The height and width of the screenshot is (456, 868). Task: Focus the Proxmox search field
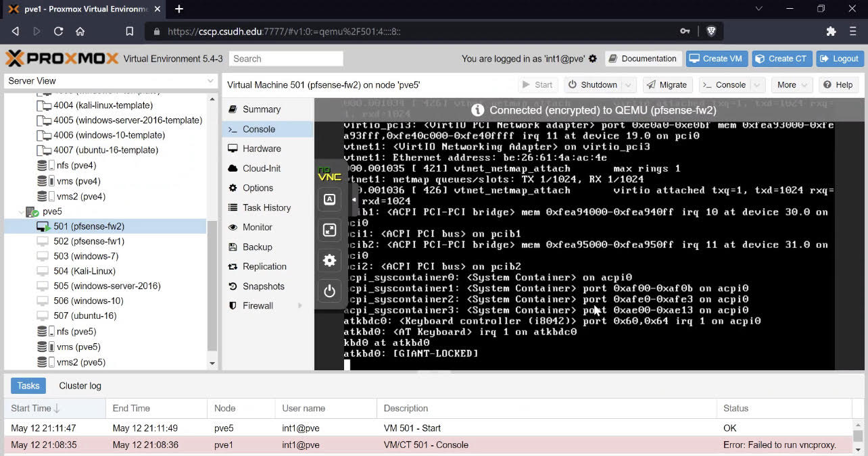(286, 59)
